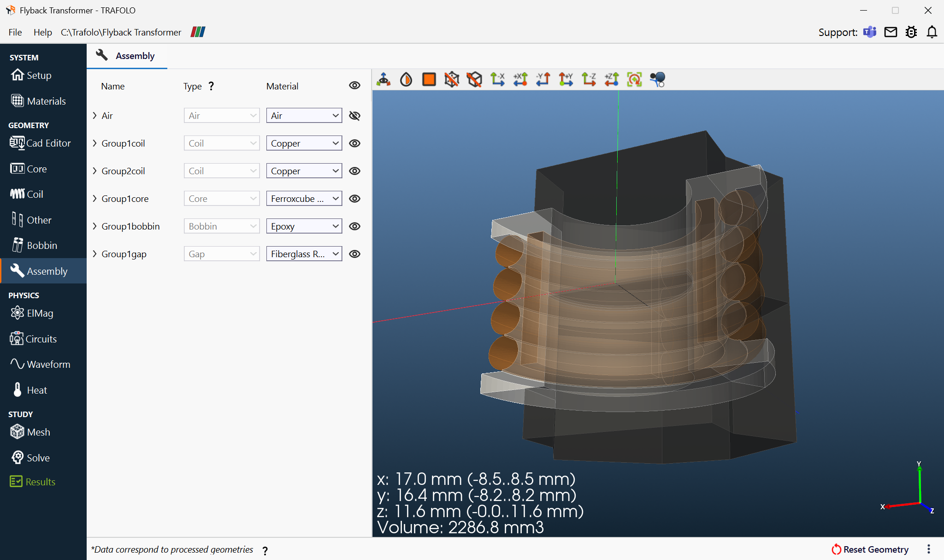Expand the Group1bobbin row chevron
The height and width of the screenshot is (560, 944).
94,226
